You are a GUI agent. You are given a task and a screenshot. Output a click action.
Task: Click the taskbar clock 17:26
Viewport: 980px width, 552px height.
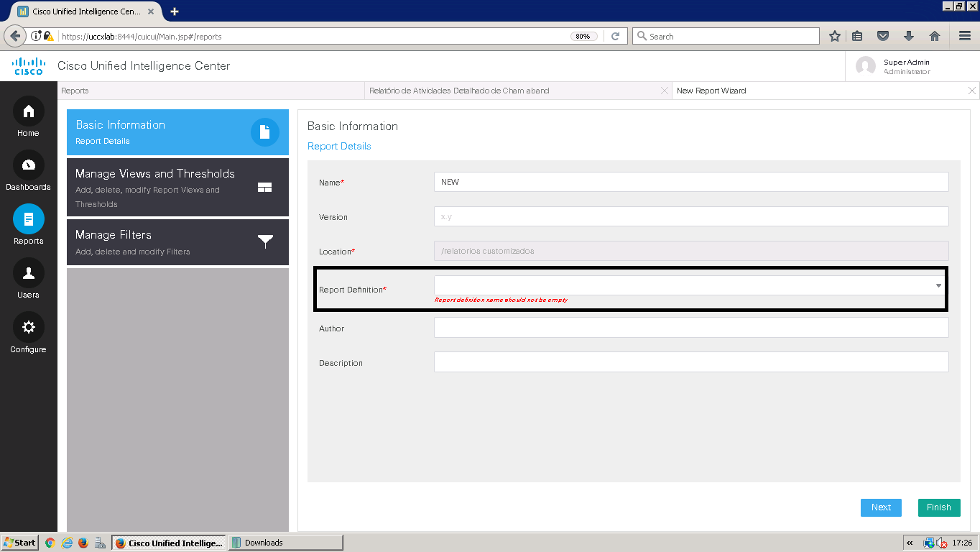click(962, 543)
